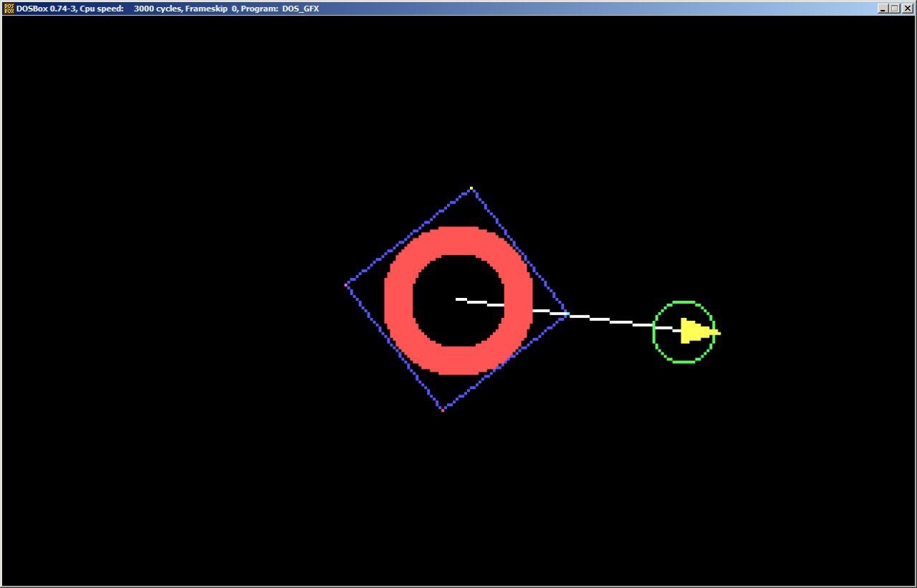Minimize the DOSBox window
Viewport: 917px width, 588px height.
click(x=882, y=8)
